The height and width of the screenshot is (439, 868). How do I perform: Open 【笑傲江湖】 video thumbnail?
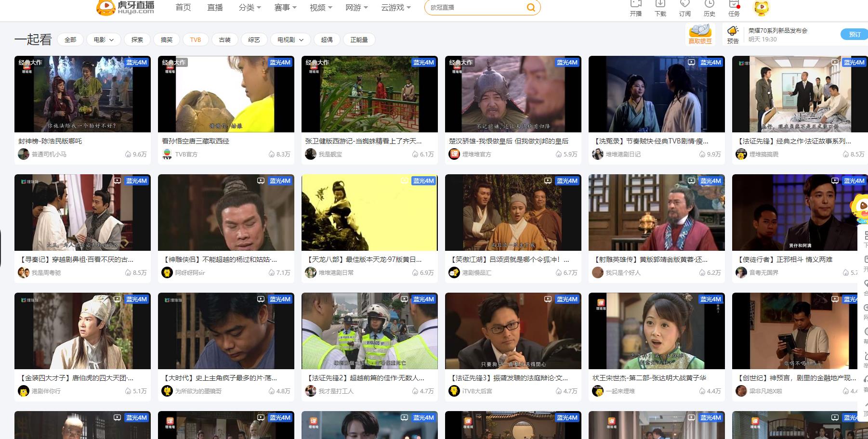coord(513,212)
